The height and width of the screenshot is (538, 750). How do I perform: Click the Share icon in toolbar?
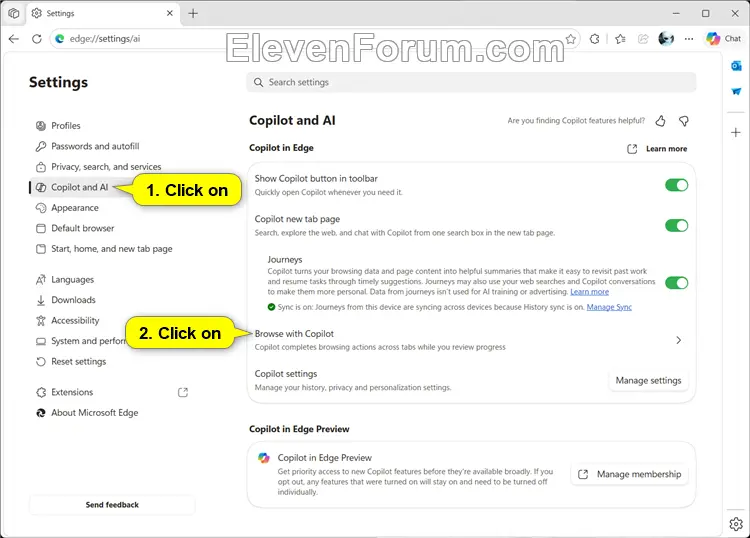[643, 39]
